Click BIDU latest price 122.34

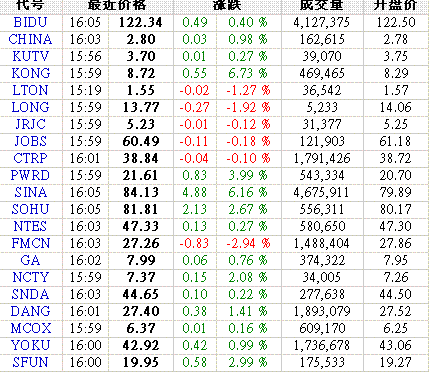pos(140,22)
